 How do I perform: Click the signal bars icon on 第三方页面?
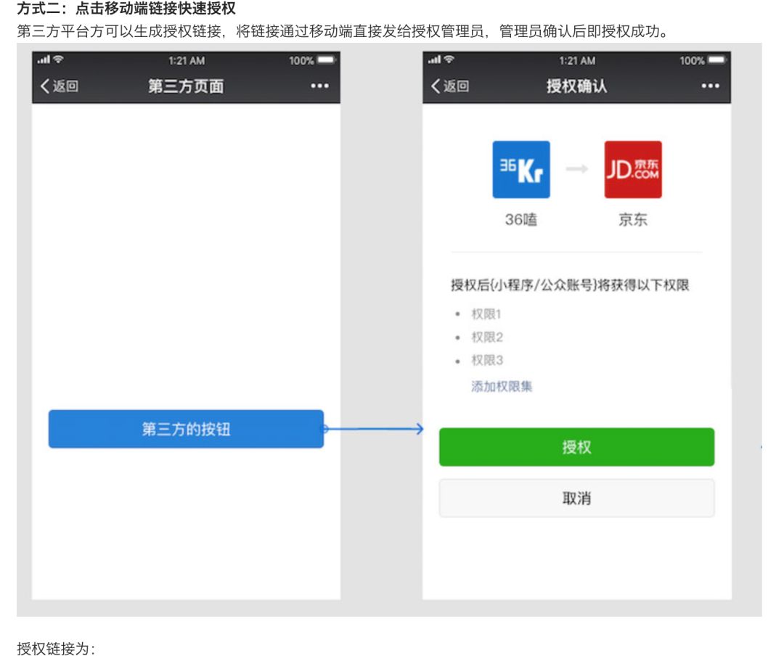coord(44,60)
